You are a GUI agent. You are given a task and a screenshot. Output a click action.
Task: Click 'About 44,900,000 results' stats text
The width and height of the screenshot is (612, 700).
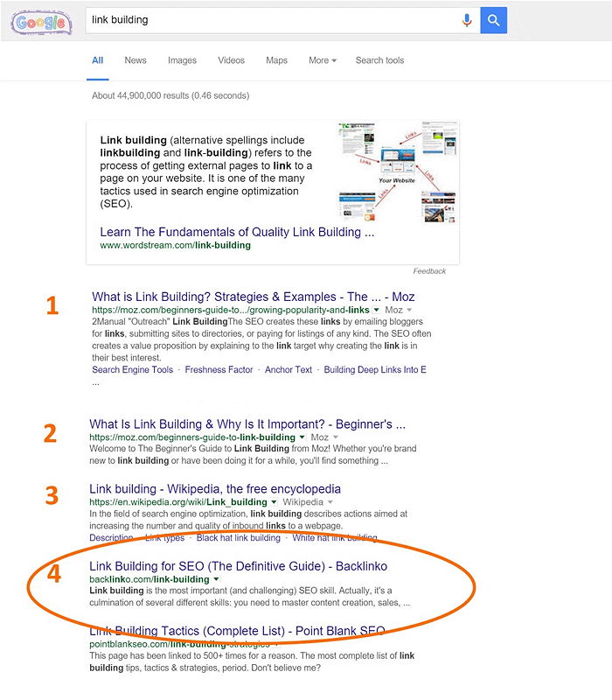tap(170, 95)
